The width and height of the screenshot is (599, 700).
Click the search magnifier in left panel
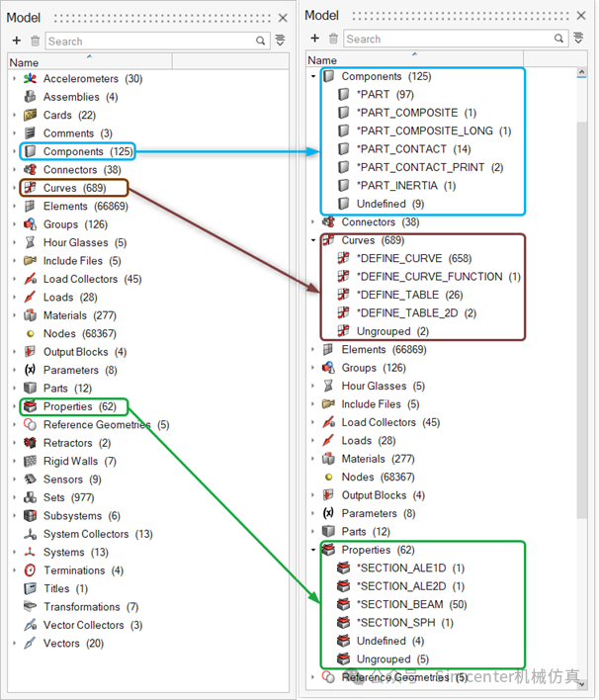coord(261,42)
